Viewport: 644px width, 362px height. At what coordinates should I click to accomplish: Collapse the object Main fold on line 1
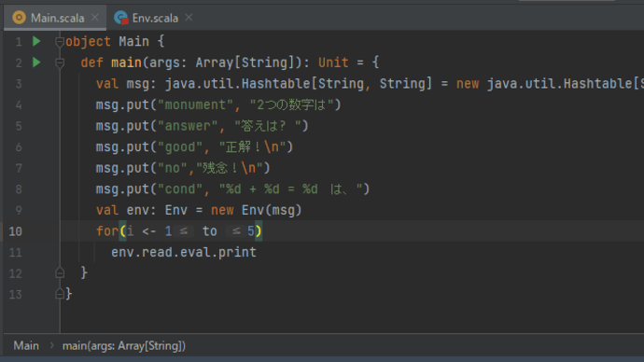click(x=60, y=41)
